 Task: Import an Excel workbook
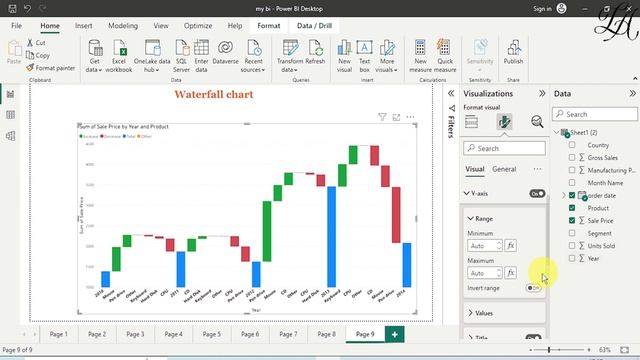[119, 56]
